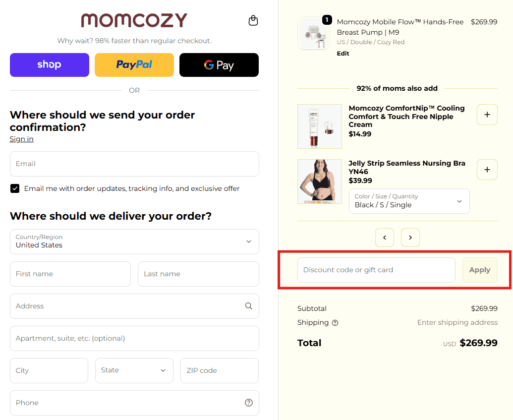Click the phone field help icon
513x420 pixels.
[249, 403]
